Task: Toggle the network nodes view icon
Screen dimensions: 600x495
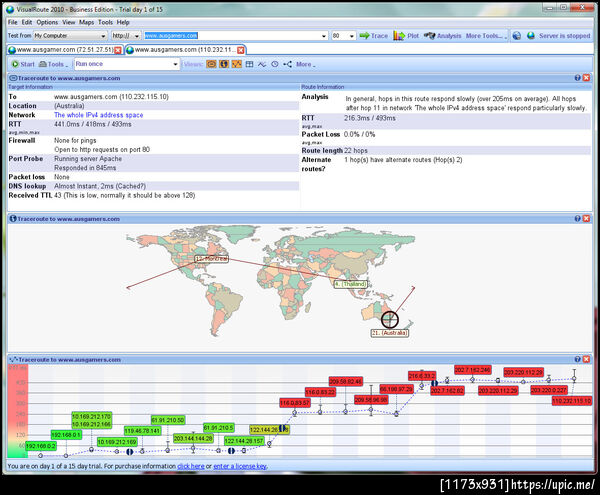Action: [287, 64]
